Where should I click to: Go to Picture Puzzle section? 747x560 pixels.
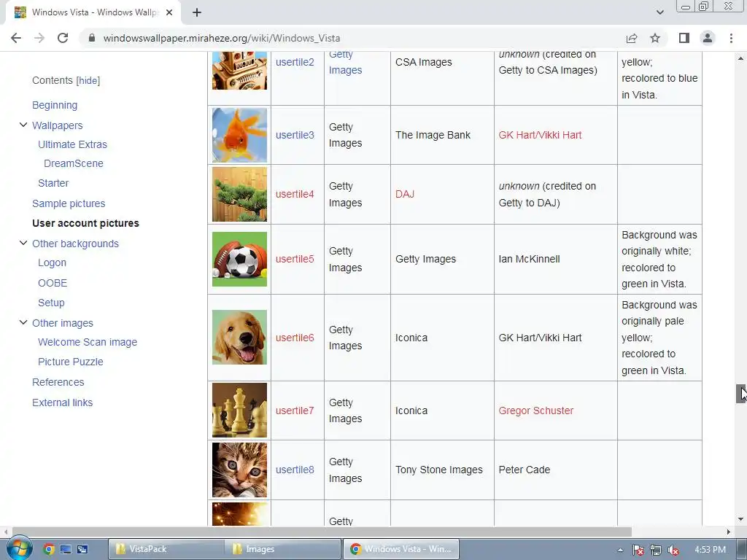[71, 362]
